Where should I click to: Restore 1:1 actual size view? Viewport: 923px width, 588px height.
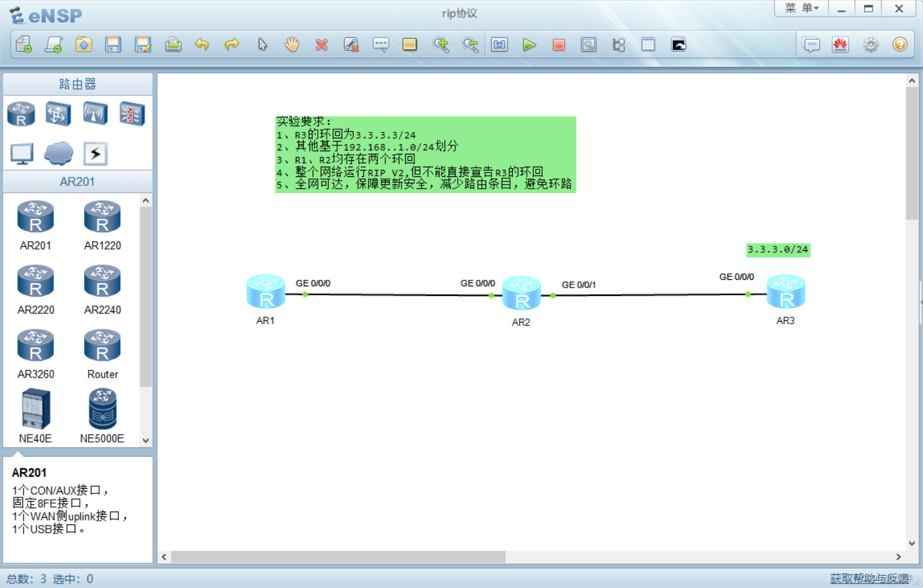499,44
